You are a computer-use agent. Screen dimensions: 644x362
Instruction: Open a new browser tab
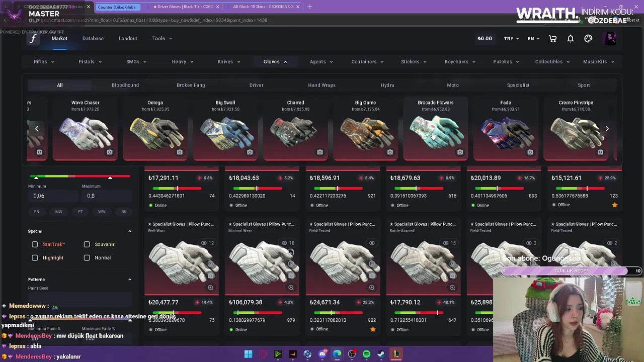pyautogui.click(x=310, y=7)
